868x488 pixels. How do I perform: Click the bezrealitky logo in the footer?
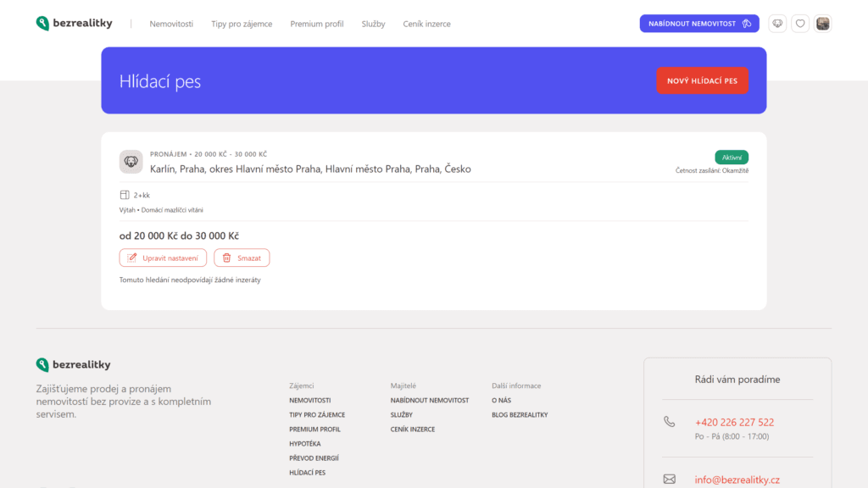coord(74,364)
